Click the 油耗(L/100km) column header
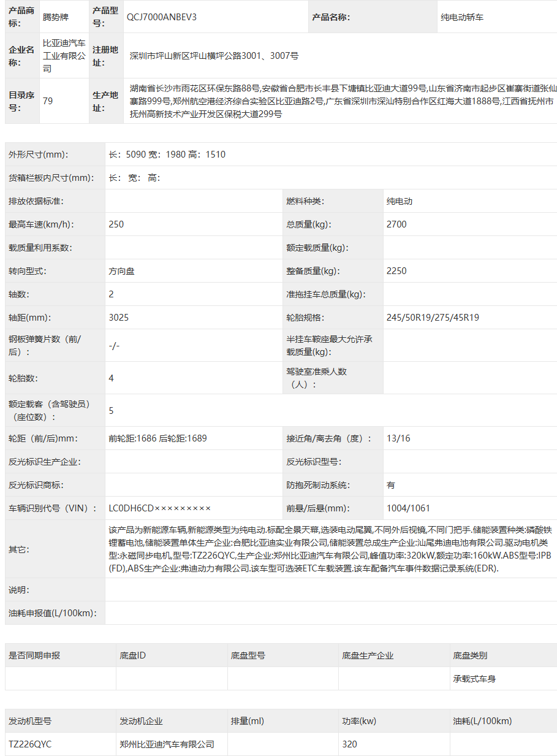The width and height of the screenshot is (557, 756). (482, 721)
